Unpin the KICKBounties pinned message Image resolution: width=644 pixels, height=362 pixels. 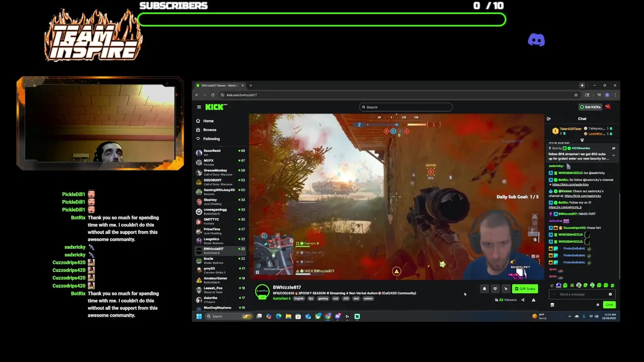[613, 148]
